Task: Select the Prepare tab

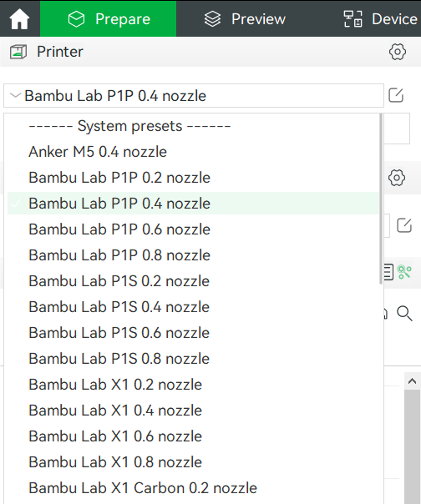Action: tap(108, 18)
